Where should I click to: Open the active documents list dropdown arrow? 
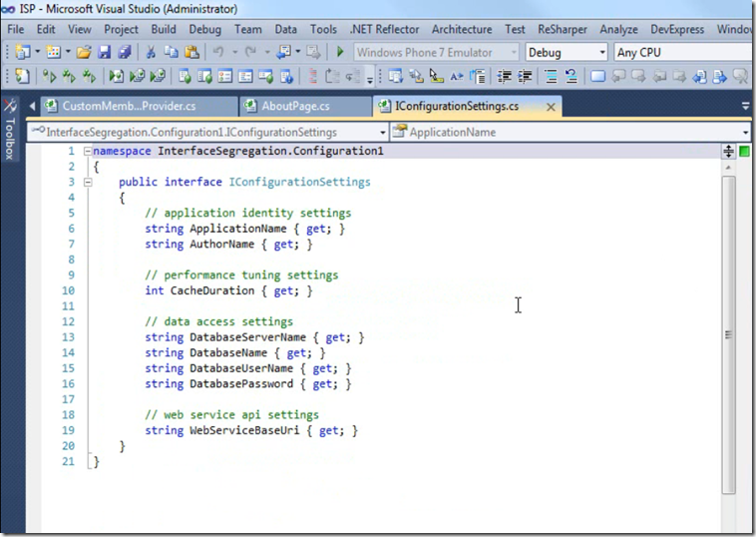(745, 107)
